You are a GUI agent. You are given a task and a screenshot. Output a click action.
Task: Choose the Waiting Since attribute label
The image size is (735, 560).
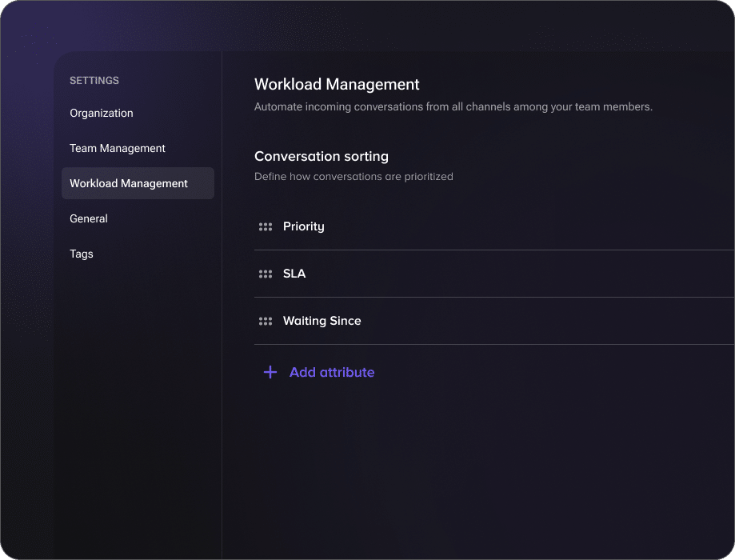coord(322,322)
